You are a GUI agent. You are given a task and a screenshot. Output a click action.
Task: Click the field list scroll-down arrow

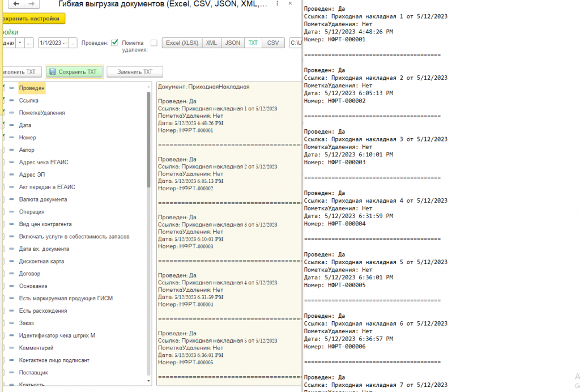tap(149, 381)
